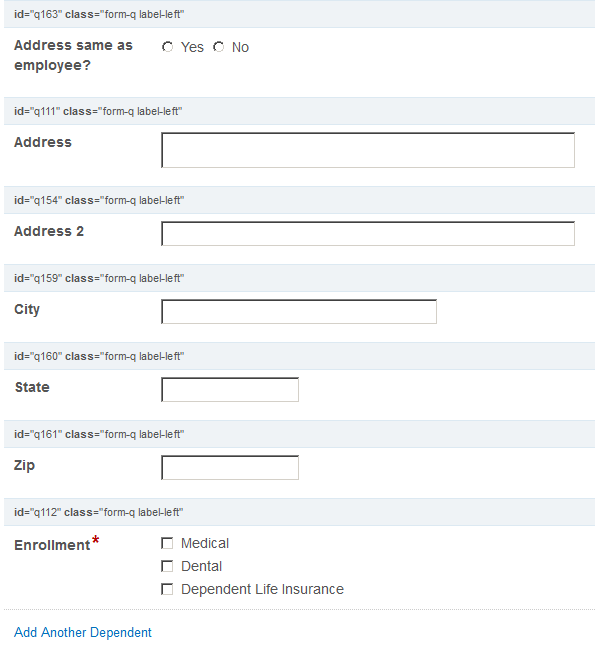This screenshot has height=650, width=595.
Task: Select the q154 header above Address 2
Action: click(x=299, y=200)
